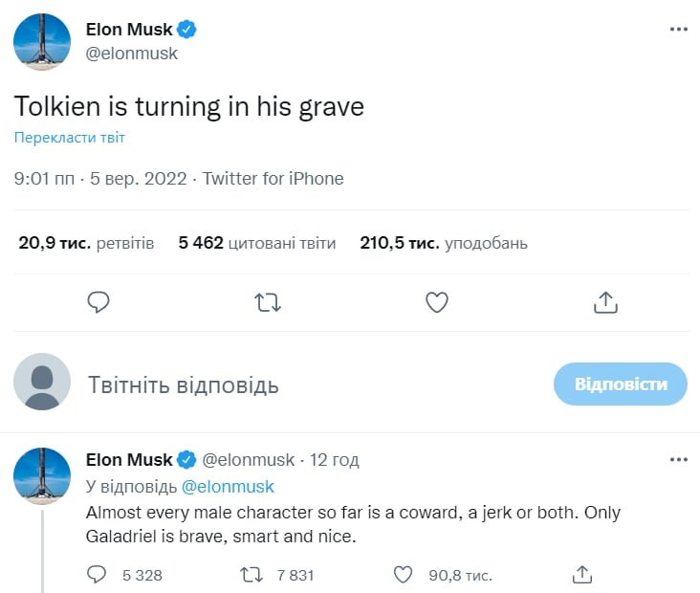The width and height of the screenshot is (700, 593).
Task: Open Elon Musk's main profile avatar
Action: pos(42,42)
